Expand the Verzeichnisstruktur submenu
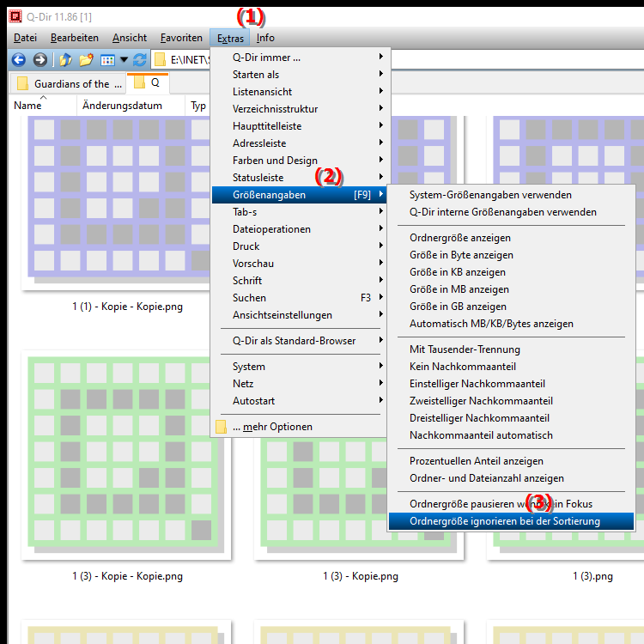The width and height of the screenshot is (644, 644). click(299, 109)
